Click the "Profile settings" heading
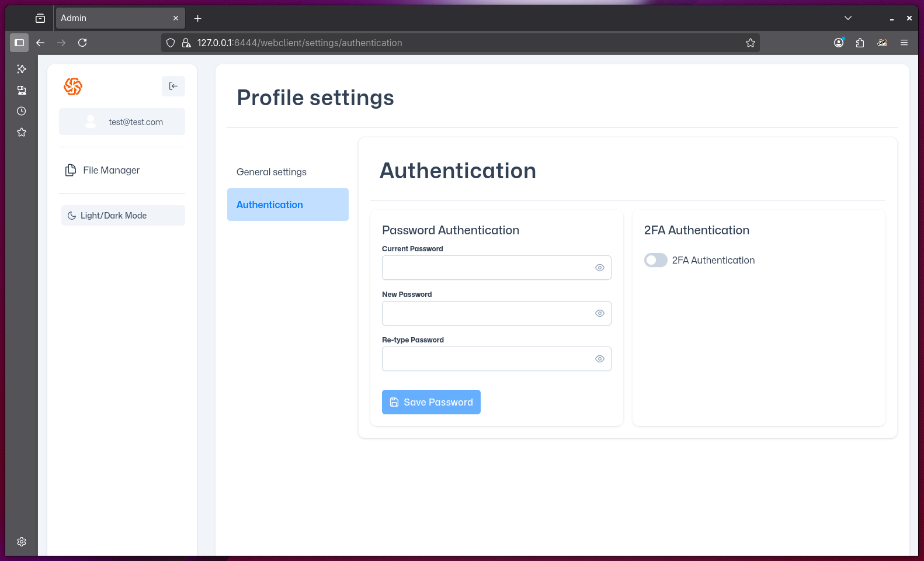The height and width of the screenshot is (561, 924). click(315, 98)
